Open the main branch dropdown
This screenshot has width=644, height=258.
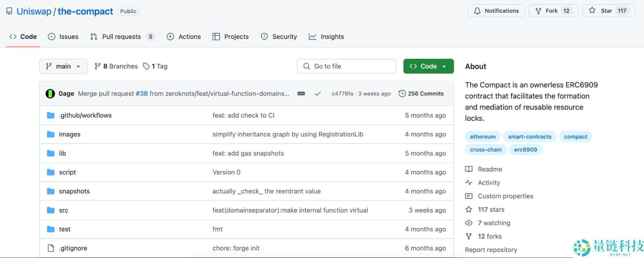[63, 66]
